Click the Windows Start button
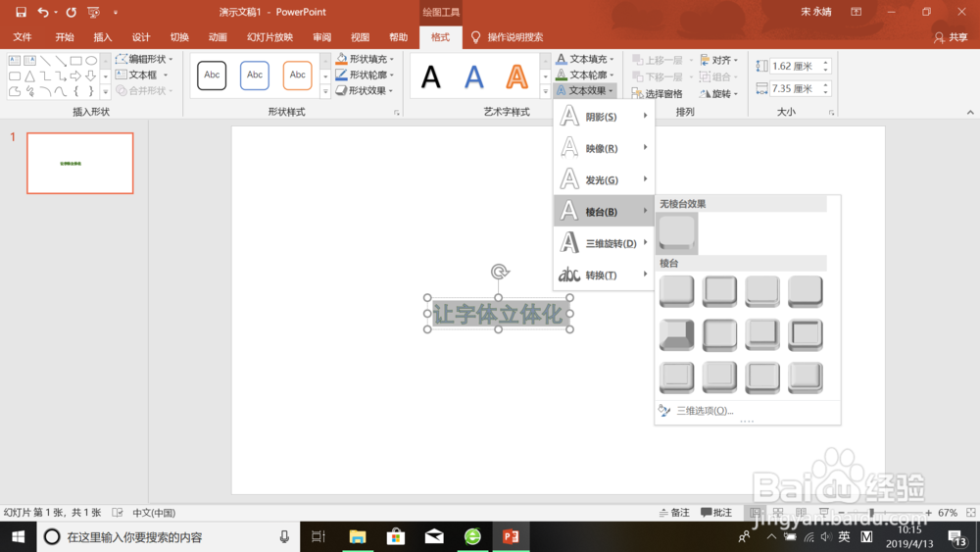980x552 pixels. coord(18,536)
